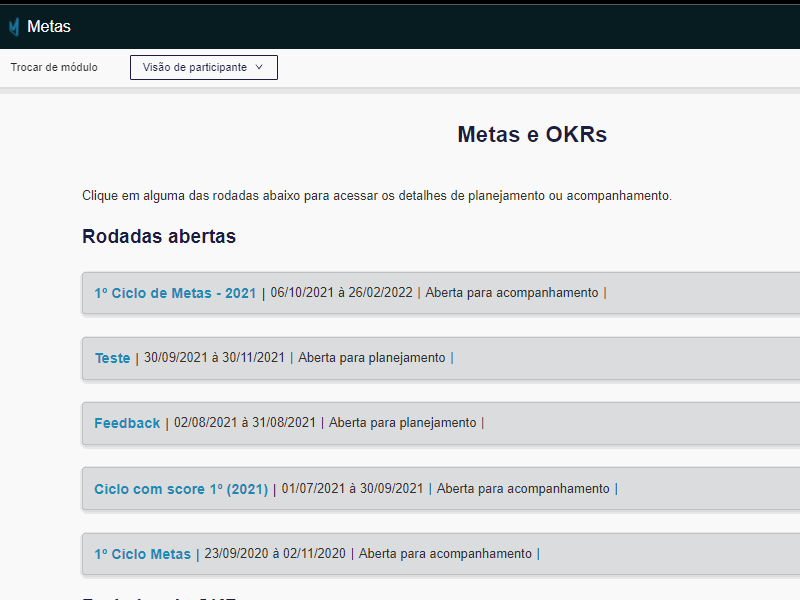The height and width of the screenshot is (600, 800).
Task: Click the Trocar de módulo label
Action: pos(54,68)
